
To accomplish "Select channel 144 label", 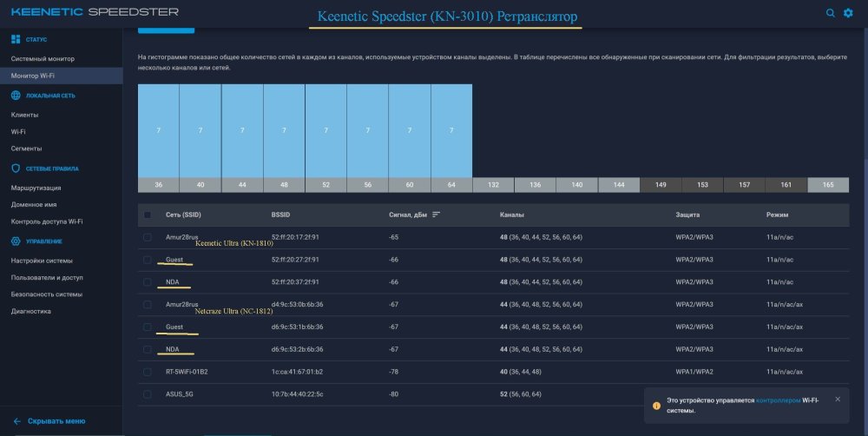I will coord(619,185).
